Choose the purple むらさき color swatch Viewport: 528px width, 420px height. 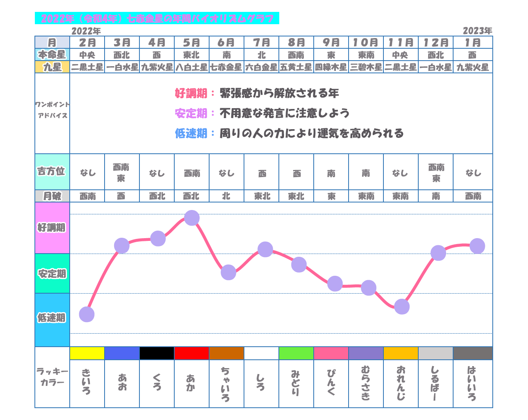[x=366, y=353]
